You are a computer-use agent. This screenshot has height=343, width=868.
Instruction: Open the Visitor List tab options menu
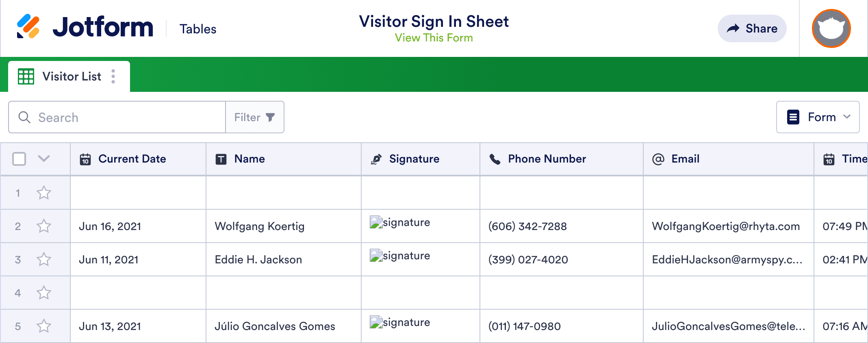(x=113, y=76)
